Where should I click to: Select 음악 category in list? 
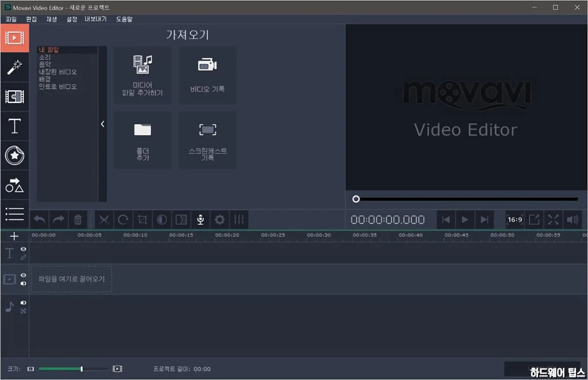point(45,64)
